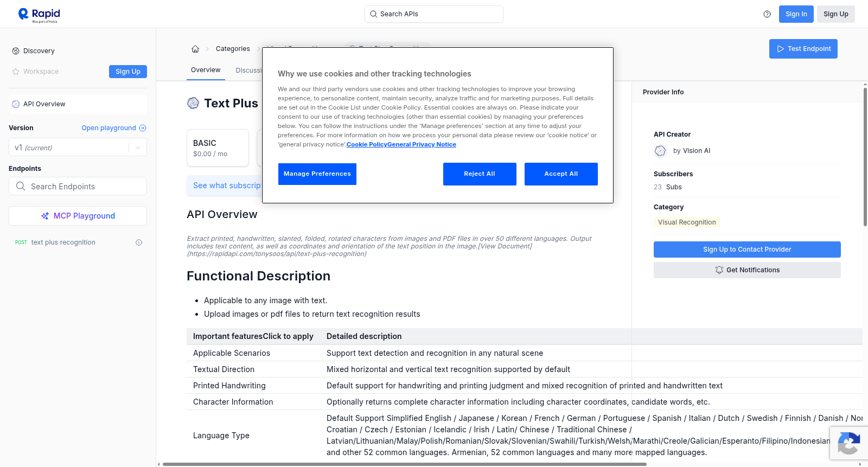Click the API Overview sidebar icon

click(16, 104)
